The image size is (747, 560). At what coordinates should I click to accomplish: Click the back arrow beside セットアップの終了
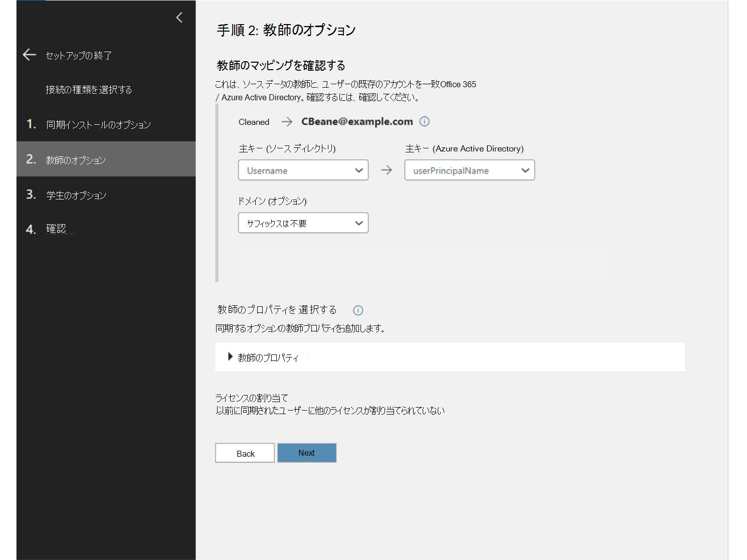click(30, 55)
